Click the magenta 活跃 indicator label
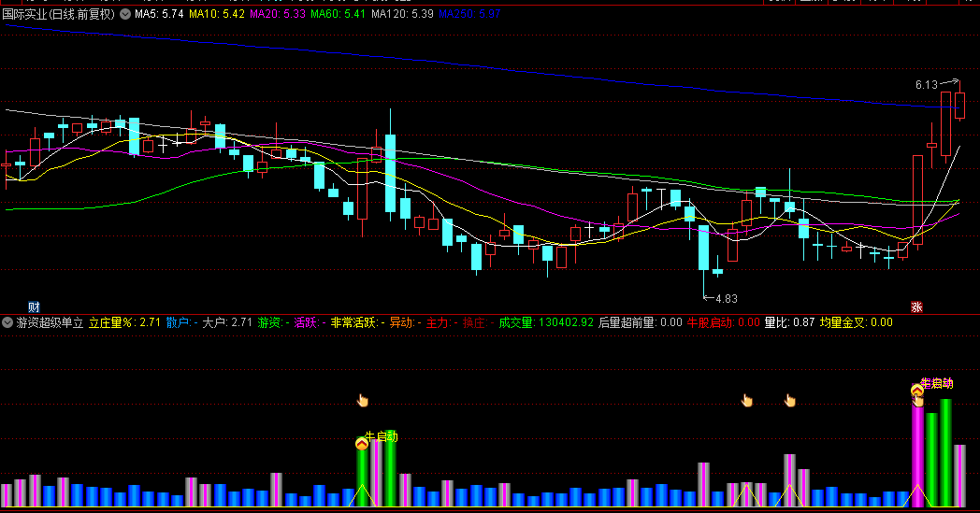 click(x=310, y=322)
